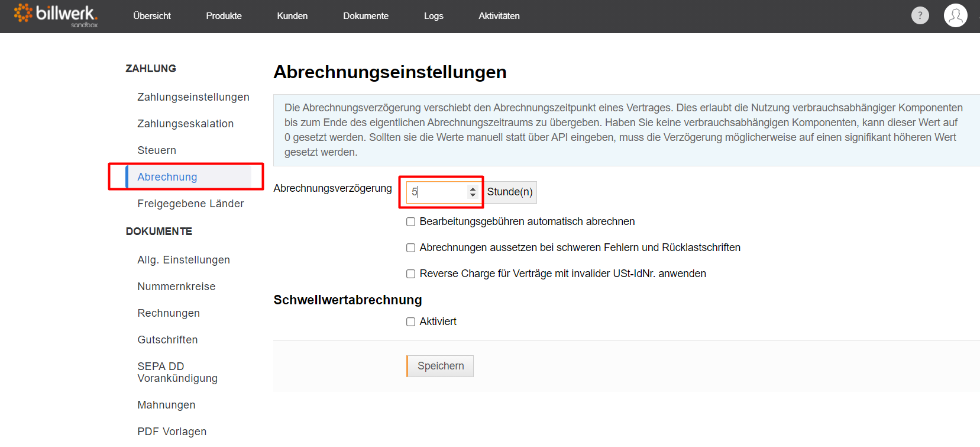Click the DOKUMENTE section heading
The height and width of the screenshot is (447, 980).
[x=159, y=231]
